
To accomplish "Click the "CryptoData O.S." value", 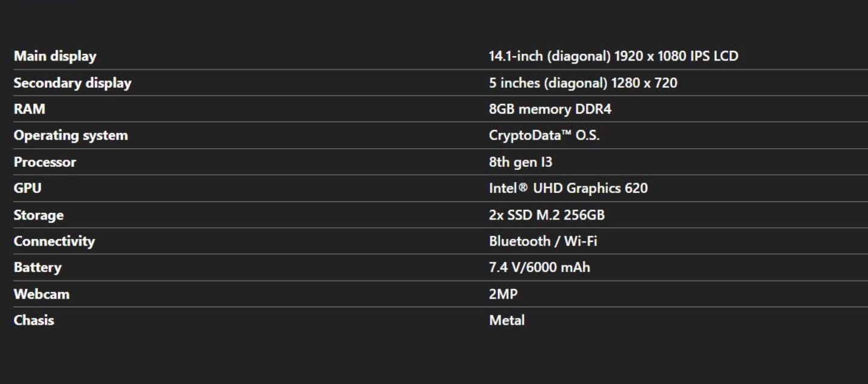I will tap(544, 135).
